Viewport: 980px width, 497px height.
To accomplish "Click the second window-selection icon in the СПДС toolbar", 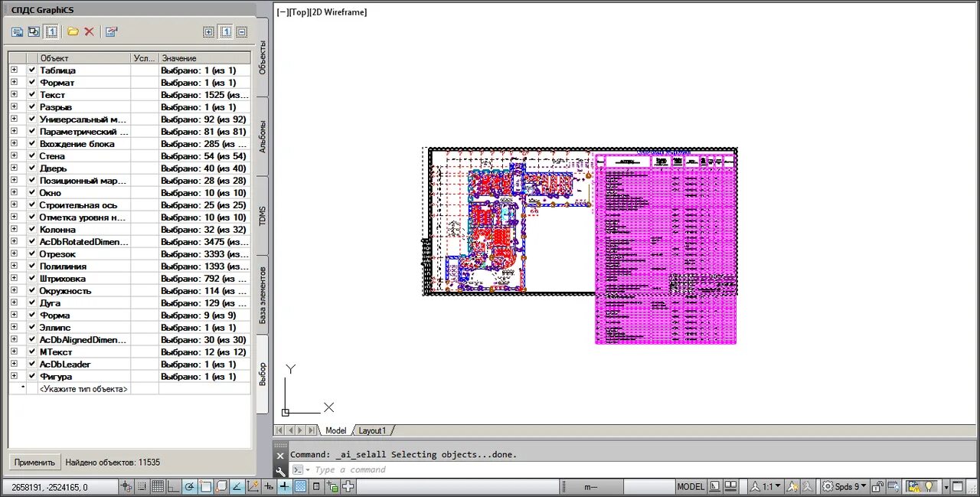I will tap(34, 31).
